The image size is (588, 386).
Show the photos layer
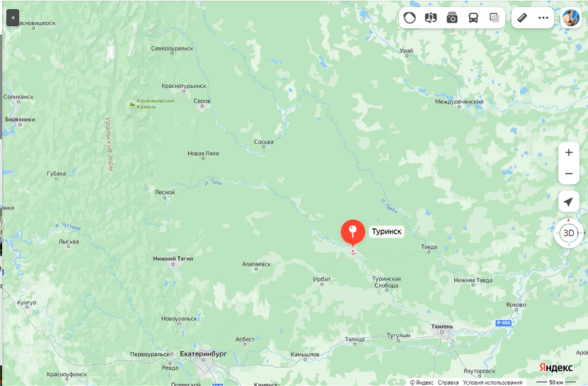pos(452,18)
